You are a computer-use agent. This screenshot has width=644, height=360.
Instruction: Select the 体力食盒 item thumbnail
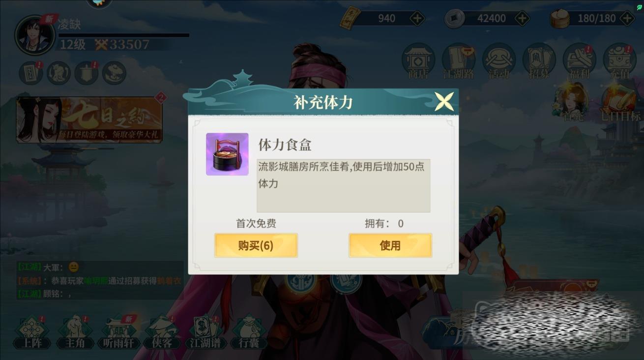(x=227, y=154)
